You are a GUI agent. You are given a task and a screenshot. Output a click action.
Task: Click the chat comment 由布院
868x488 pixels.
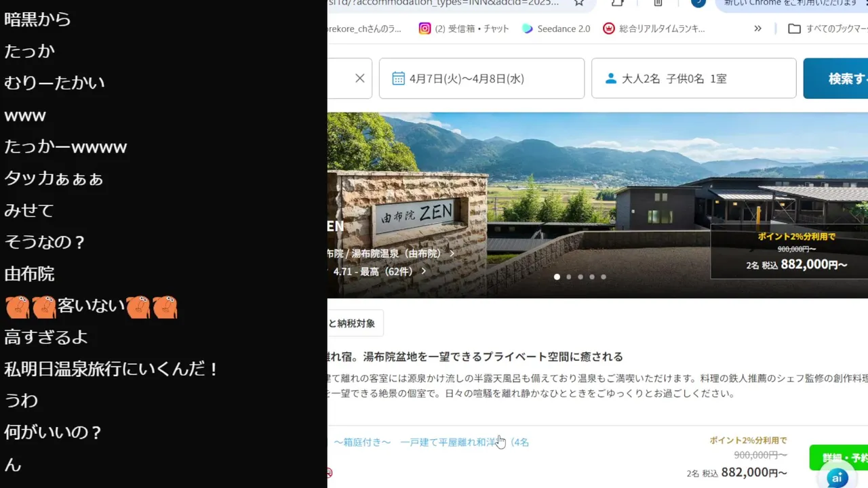pyautogui.click(x=29, y=274)
